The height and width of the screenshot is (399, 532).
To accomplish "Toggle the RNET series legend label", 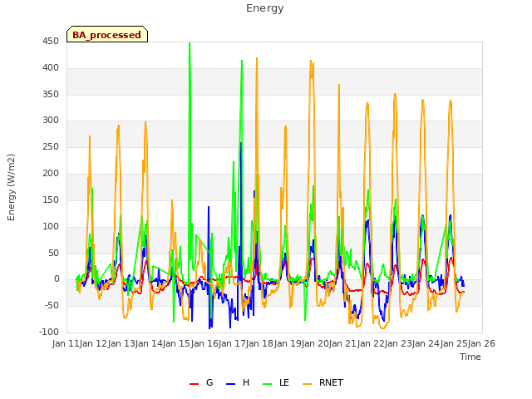I will click(x=331, y=382).
